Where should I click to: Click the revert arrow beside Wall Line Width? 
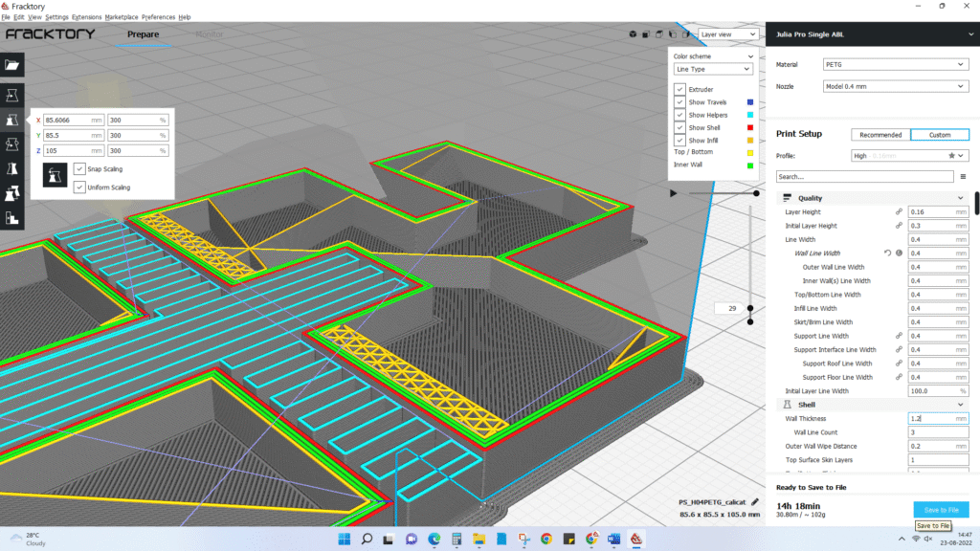click(x=887, y=253)
